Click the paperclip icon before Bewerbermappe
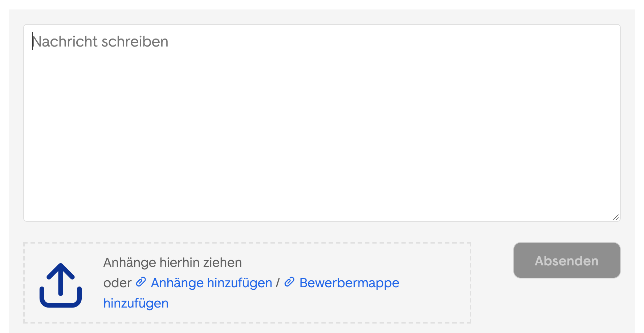 [x=289, y=282]
